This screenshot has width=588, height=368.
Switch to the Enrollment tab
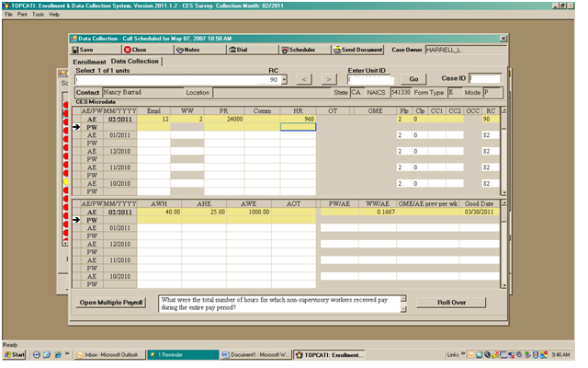(90, 62)
